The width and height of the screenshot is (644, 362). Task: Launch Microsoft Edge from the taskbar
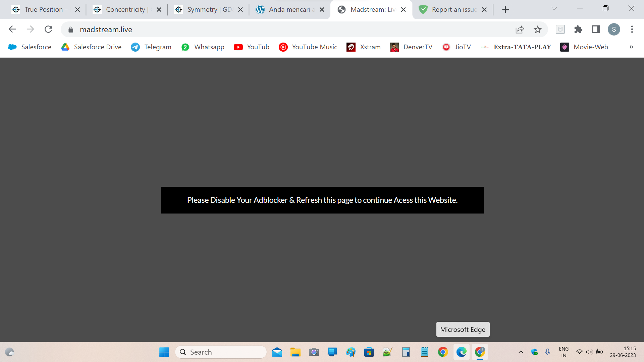tap(462, 352)
